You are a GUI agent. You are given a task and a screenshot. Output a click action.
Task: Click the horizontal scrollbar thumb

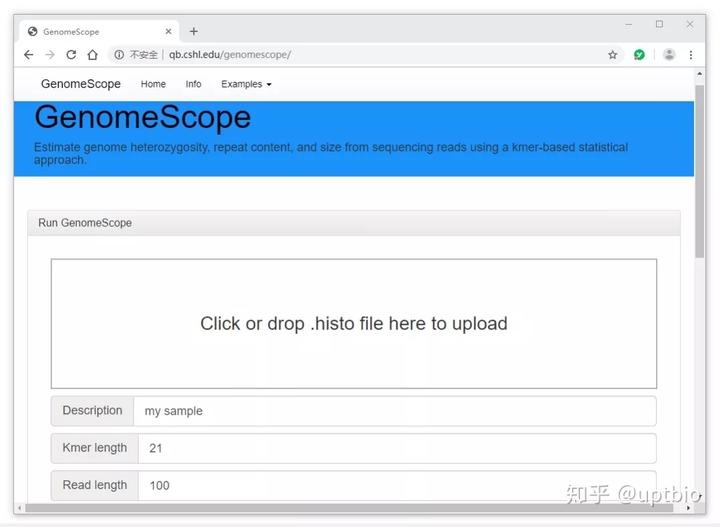(x=349, y=508)
